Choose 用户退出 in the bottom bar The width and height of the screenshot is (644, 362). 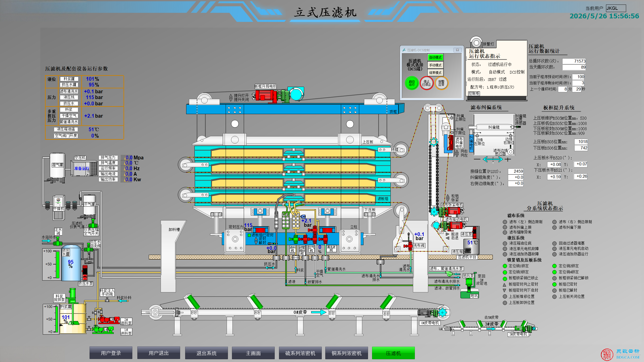click(x=158, y=353)
